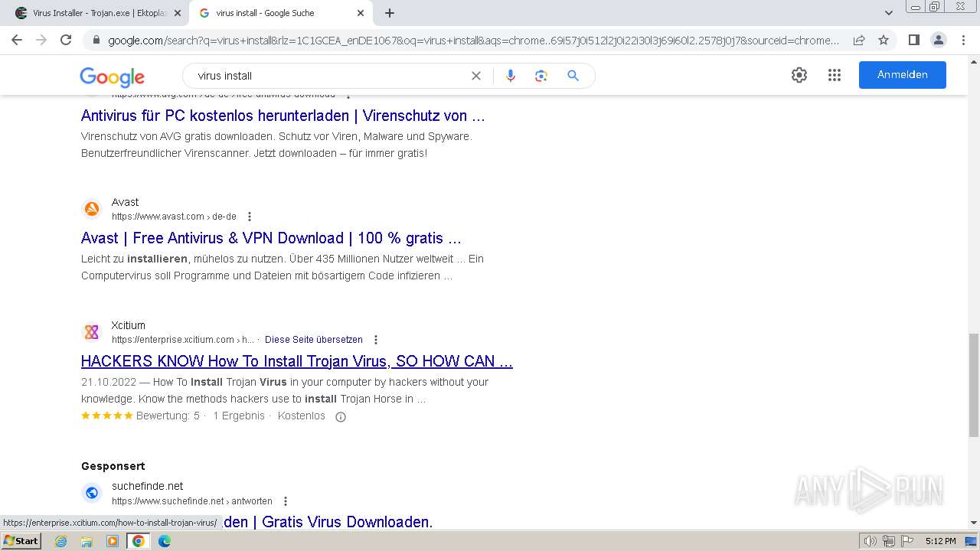Click Anmelden sign-in button
The width and height of the screenshot is (980, 551).
tap(902, 75)
